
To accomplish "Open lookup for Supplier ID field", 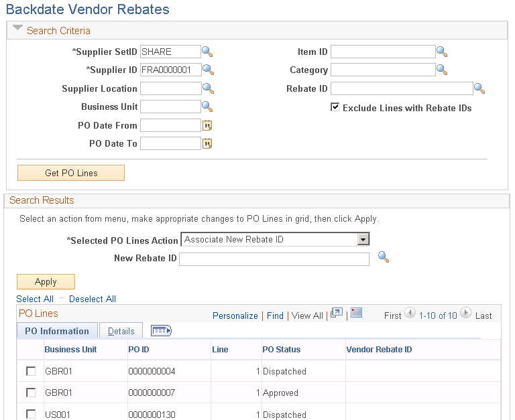I will (209, 70).
